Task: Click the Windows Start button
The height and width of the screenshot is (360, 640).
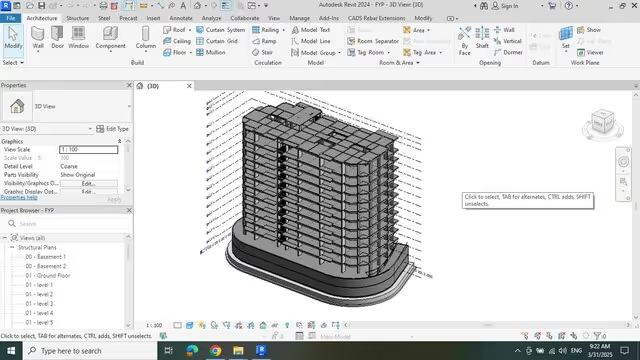Action: click(x=11, y=351)
